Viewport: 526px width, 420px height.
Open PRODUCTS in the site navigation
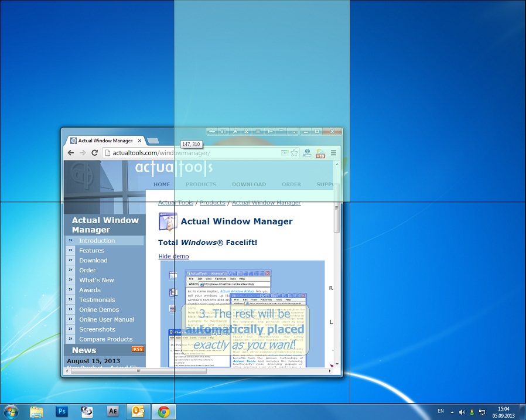point(201,185)
